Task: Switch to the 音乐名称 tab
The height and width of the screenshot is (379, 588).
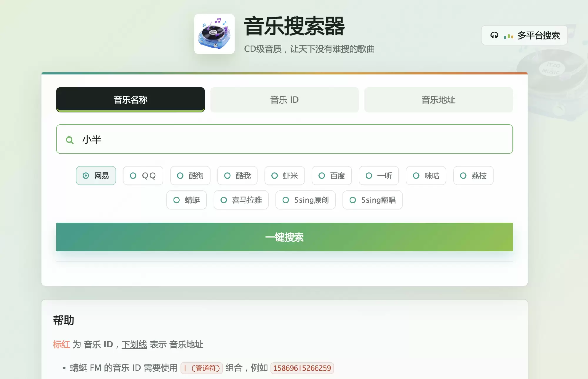Action: [131, 100]
